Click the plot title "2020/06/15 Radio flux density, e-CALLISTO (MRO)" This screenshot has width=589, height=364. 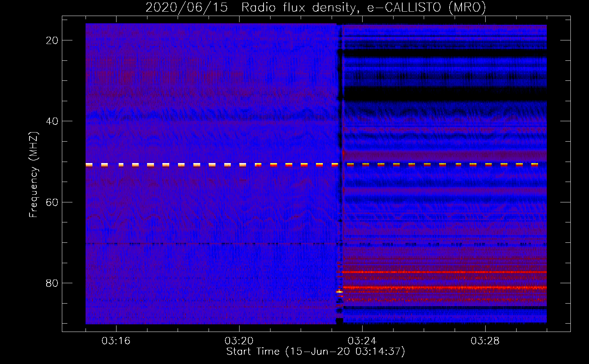(x=316, y=7)
